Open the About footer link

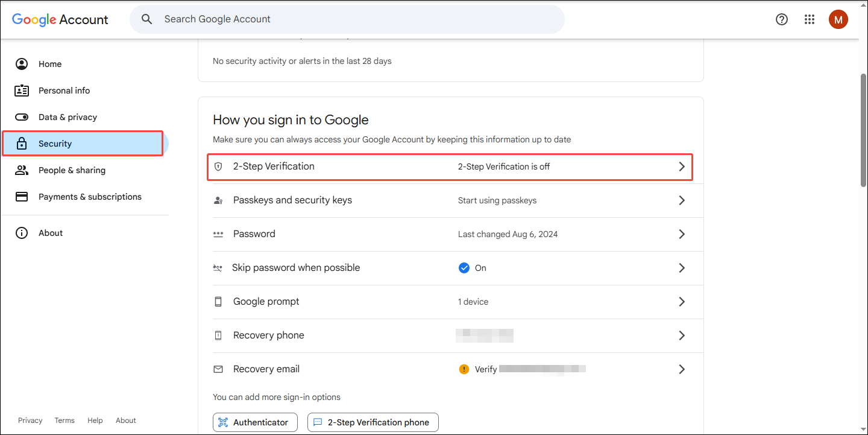pyautogui.click(x=126, y=421)
